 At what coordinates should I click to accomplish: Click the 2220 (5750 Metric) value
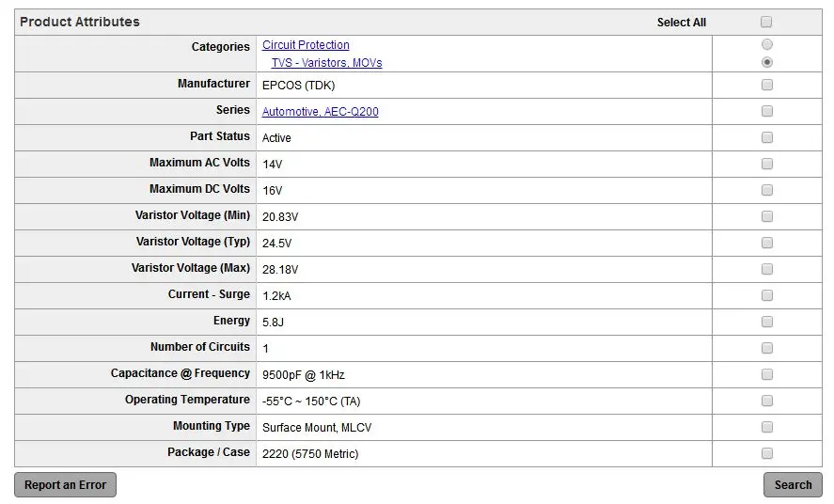(x=310, y=454)
